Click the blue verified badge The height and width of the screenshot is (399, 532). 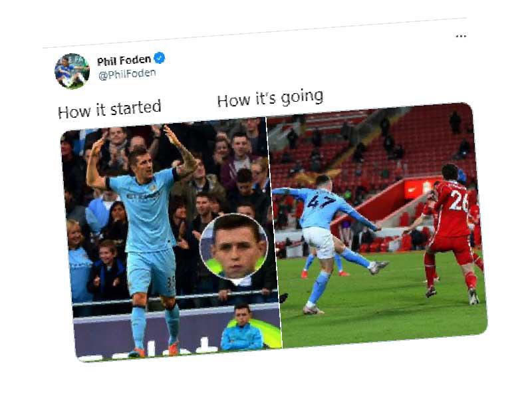coord(160,58)
